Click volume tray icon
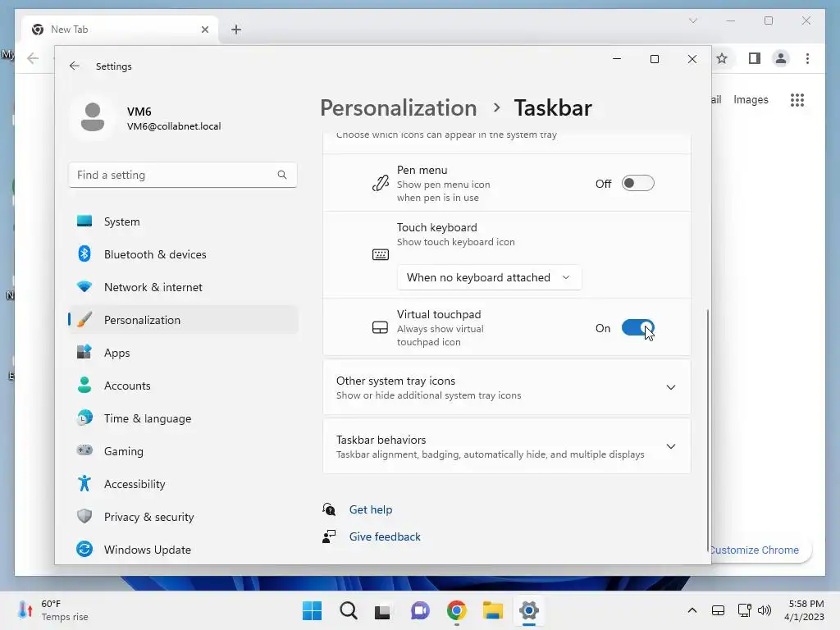This screenshot has width=840, height=630. (765, 610)
